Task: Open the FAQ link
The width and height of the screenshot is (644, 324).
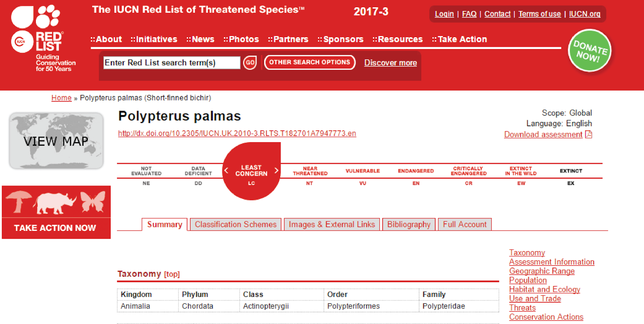Action: tap(469, 14)
